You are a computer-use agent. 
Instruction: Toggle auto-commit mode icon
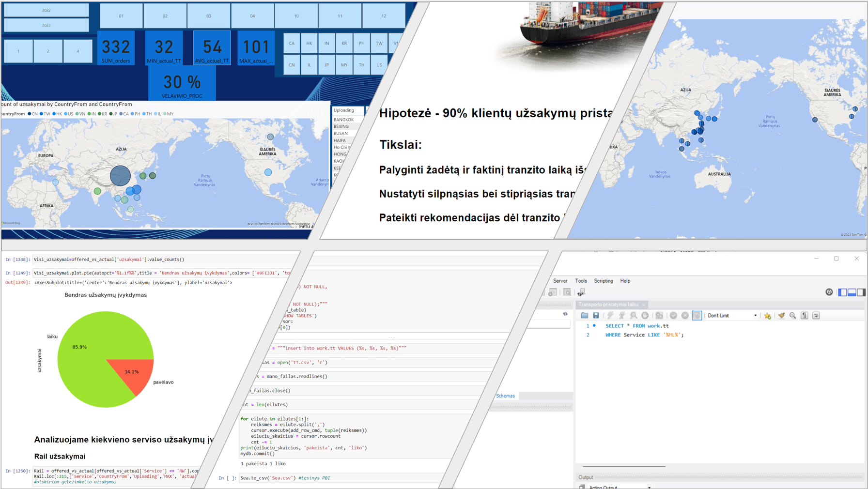pyautogui.click(x=697, y=316)
